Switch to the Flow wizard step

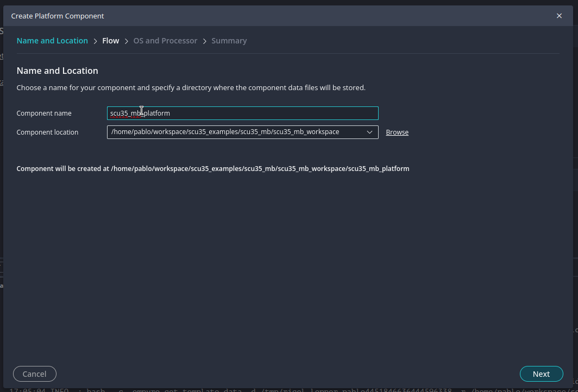point(110,40)
